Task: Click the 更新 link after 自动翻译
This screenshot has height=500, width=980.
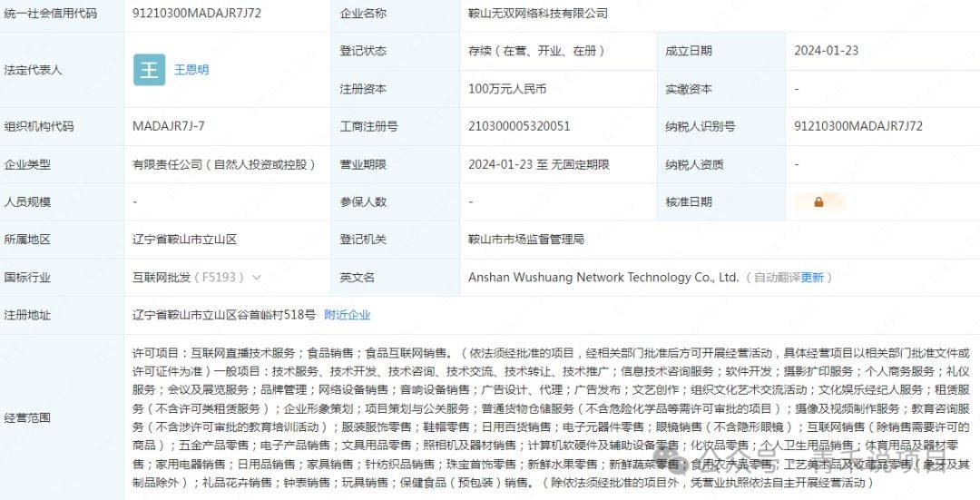Action: [x=812, y=278]
